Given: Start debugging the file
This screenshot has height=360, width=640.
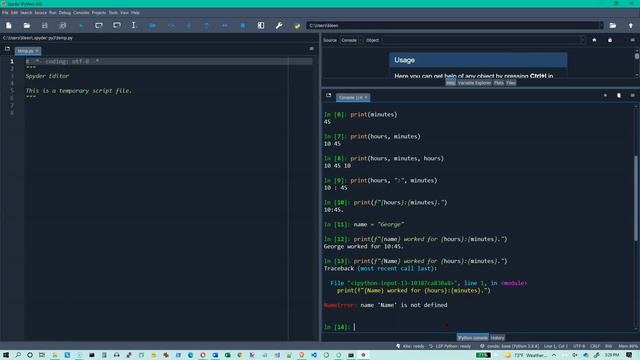Looking at the screenshot, I should click(x=152, y=25).
